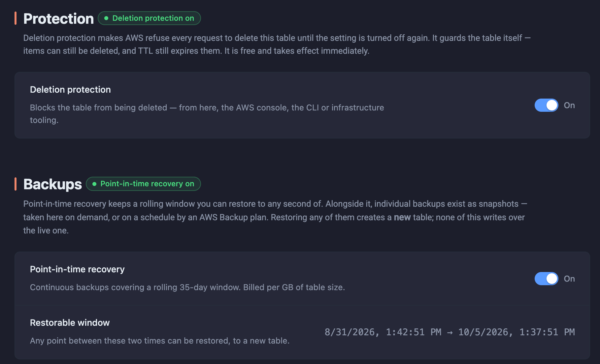Viewport: 600px width, 364px height.
Task: Click the 'Blocks the table from being deleted' description
Action: 207,114
